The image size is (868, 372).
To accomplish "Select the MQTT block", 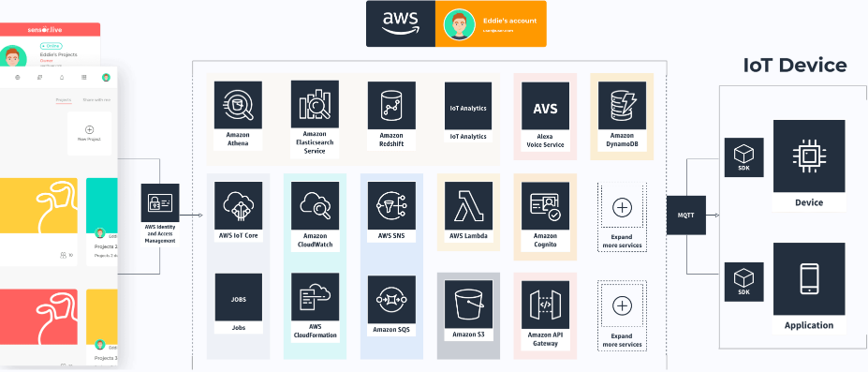I will coord(685,215).
